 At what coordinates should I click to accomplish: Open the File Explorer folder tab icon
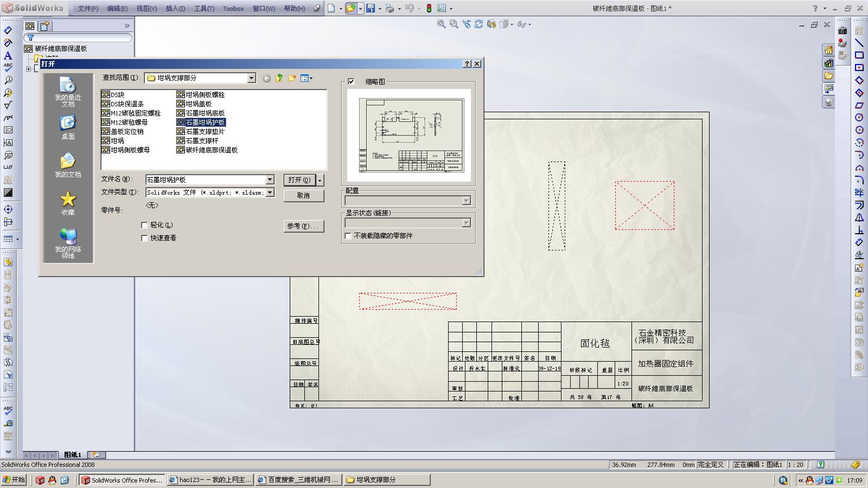[x=828, y=76]
